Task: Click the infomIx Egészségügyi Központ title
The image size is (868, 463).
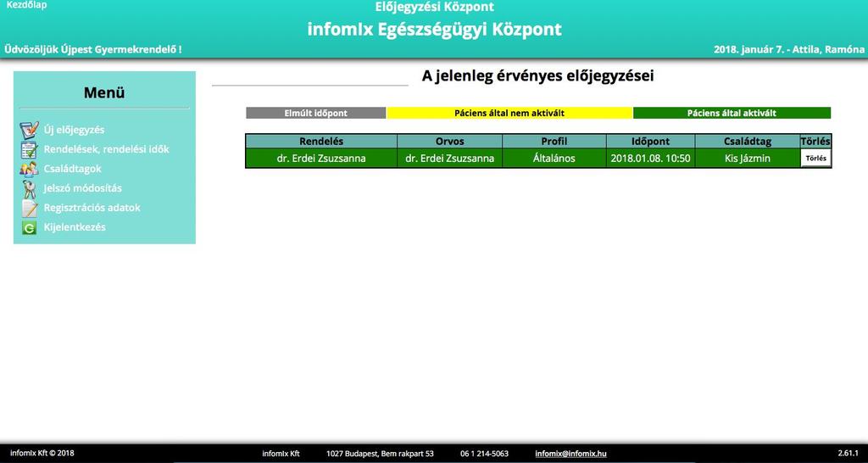Action: (x=435, y=30)
